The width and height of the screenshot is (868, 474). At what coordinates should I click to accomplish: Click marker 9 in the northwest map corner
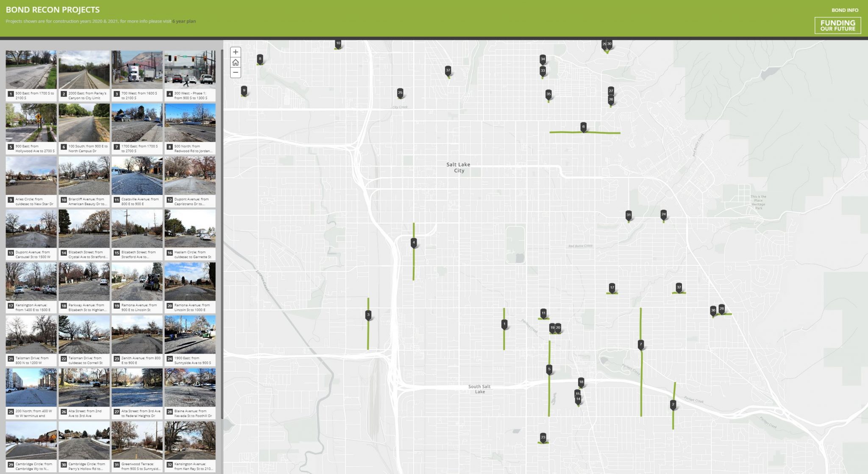(244, 90)
